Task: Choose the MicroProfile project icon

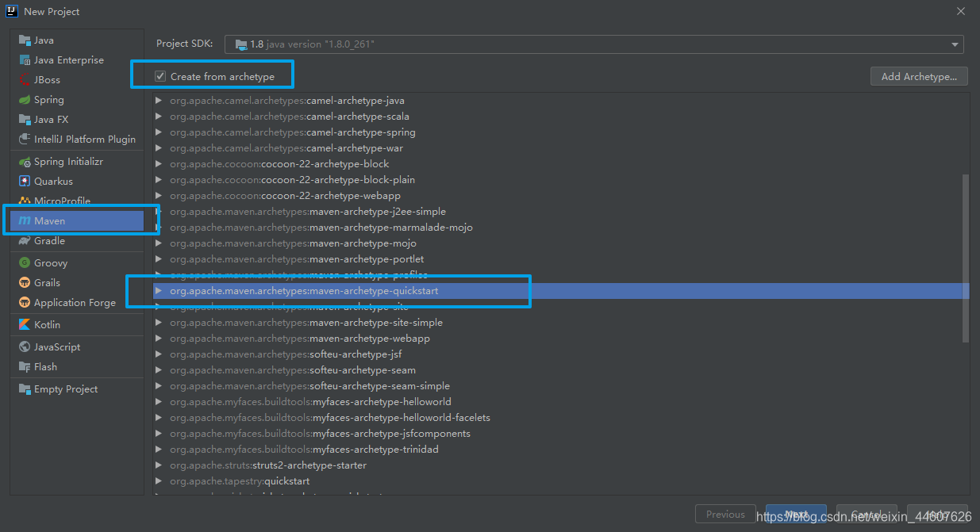Action: 25,201
